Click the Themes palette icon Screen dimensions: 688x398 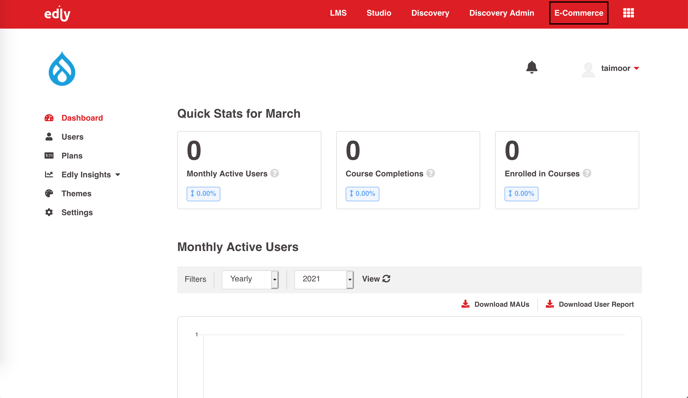(x=49, y=193)
